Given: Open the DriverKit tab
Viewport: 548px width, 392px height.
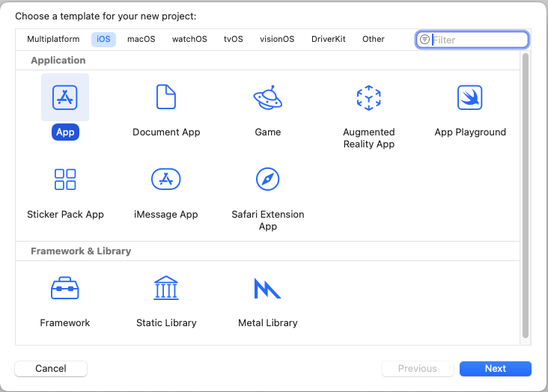Looking at the screenshot, I should tap(329, 40).
